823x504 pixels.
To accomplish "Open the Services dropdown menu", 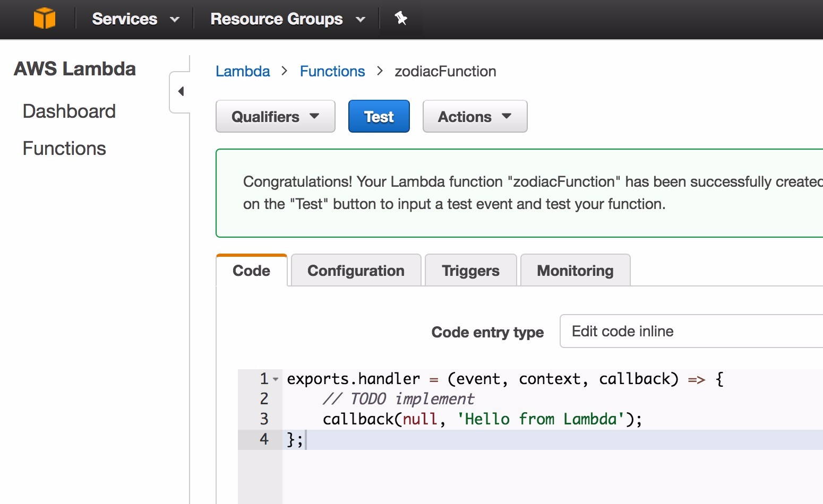I will click(135, 19).
